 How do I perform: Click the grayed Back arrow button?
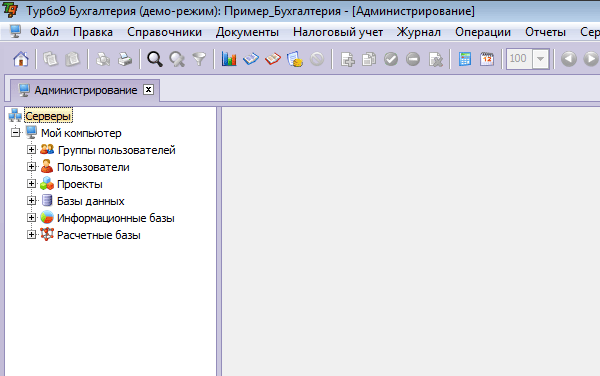point(569,59)
